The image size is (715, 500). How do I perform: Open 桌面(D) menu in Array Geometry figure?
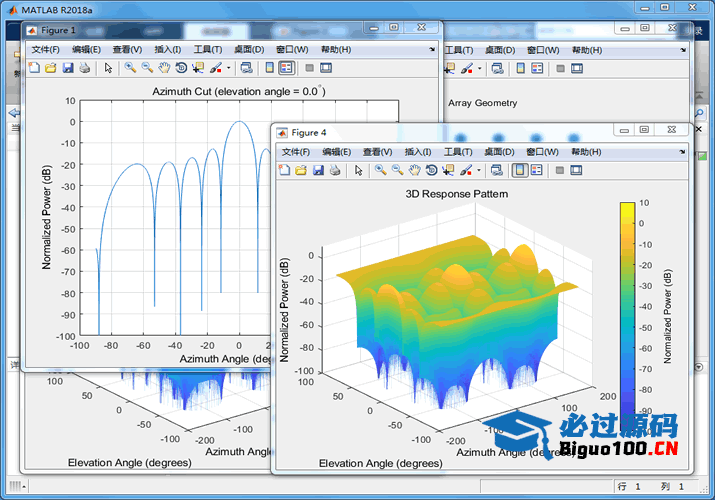pyautogui.click(x=500, y=50)
